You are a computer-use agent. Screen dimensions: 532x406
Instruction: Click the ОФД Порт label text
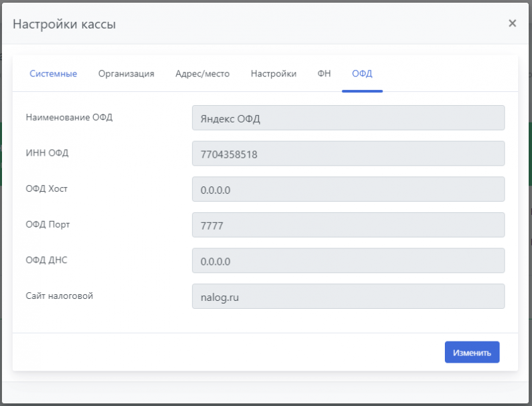point(48,224)
